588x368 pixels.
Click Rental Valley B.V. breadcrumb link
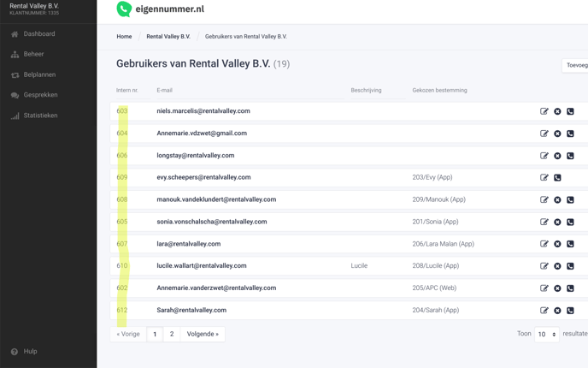(x=168, y=37)
